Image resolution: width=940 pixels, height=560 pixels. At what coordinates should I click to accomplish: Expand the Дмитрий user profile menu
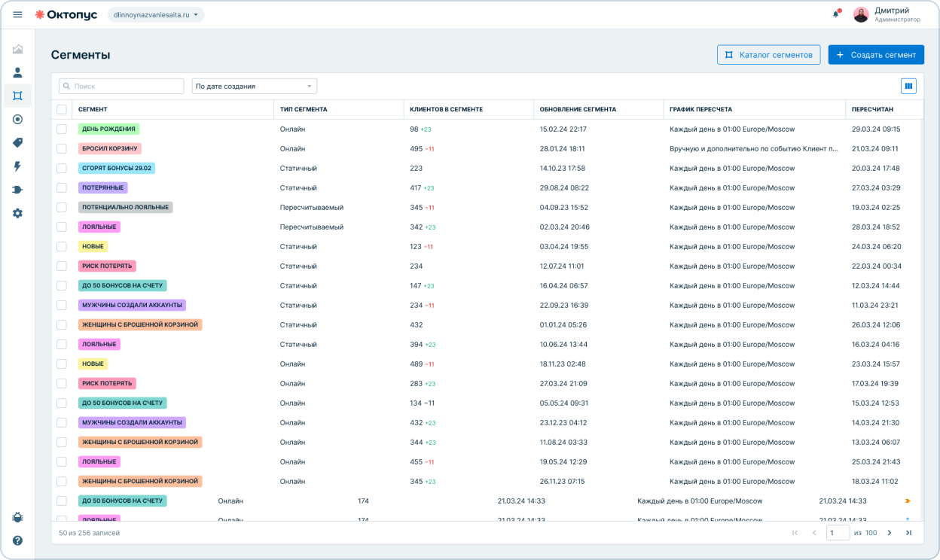[887, 14]
